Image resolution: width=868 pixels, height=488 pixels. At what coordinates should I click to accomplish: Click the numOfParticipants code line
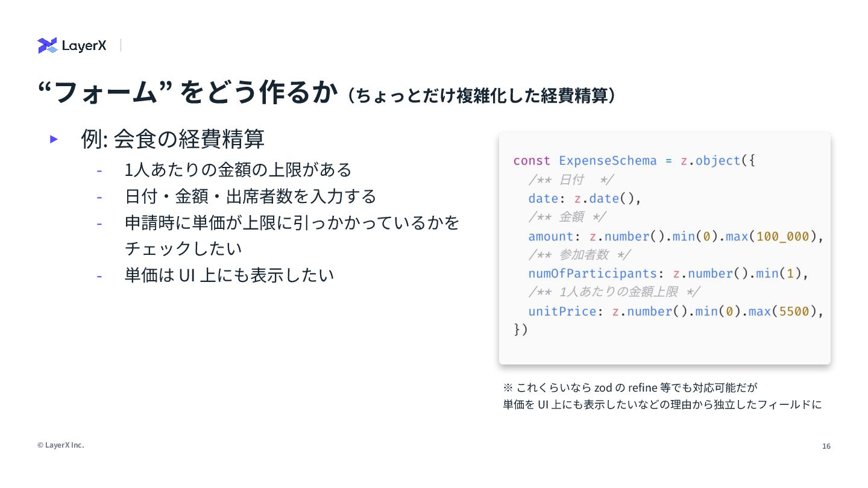(668, 274)
